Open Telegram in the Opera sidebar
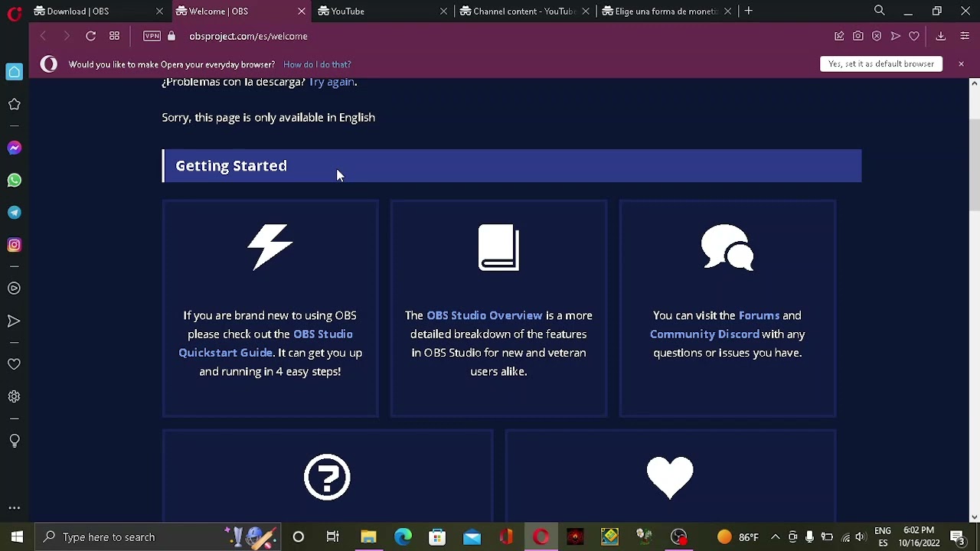 [14, 213]
